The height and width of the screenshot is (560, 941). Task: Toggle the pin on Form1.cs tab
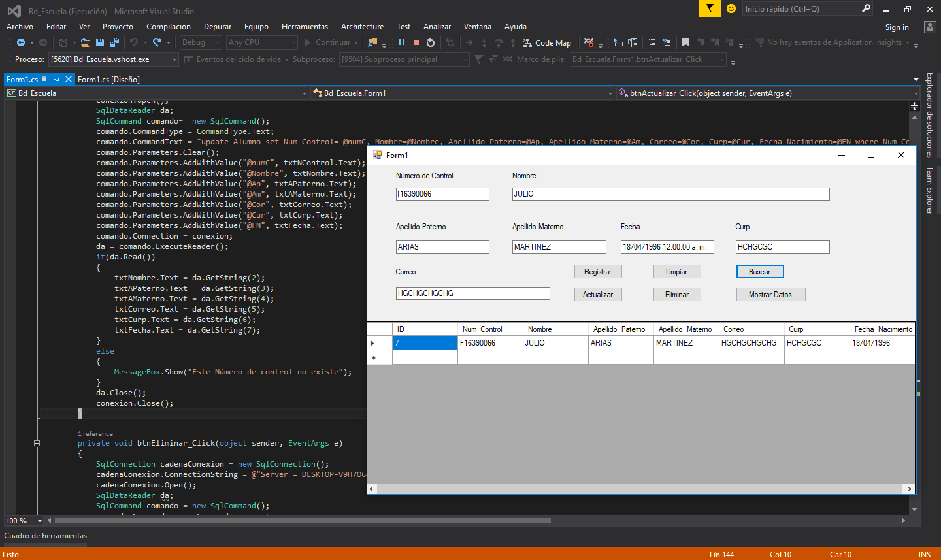57,79
